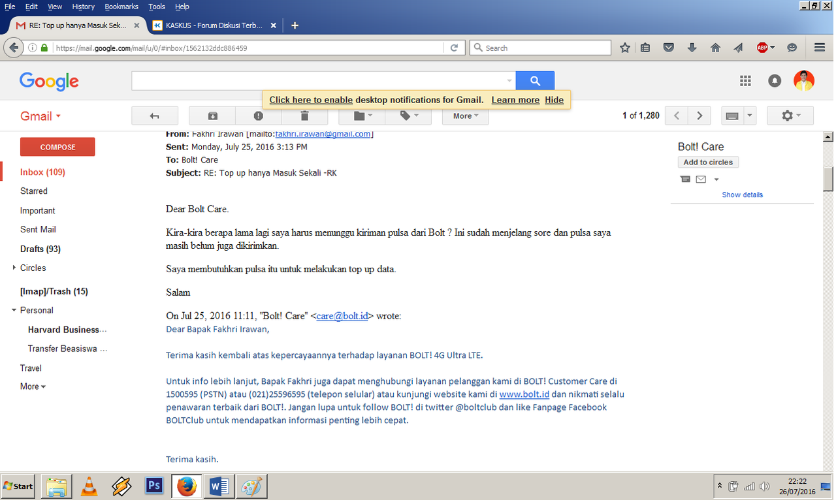Open the History menu

pos(84,7)
